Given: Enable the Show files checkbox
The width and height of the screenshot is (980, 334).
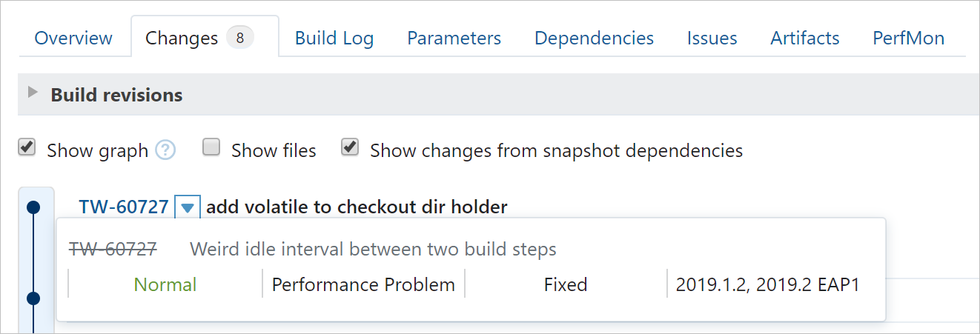Looking at the screenshot, I should coord(211,148).
